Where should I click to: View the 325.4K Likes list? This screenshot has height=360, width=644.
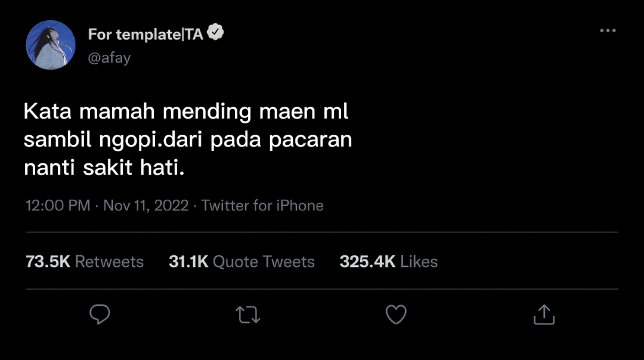(x=389, y=262)
